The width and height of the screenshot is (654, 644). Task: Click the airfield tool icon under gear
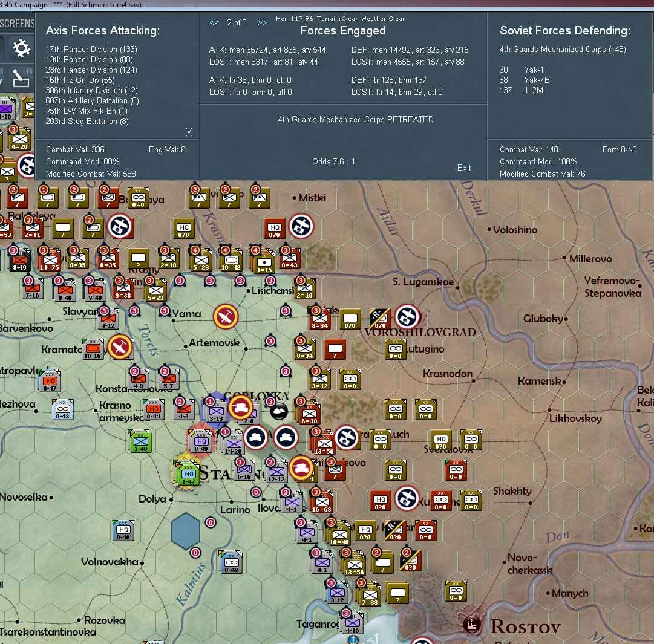(x=20, y=79)
